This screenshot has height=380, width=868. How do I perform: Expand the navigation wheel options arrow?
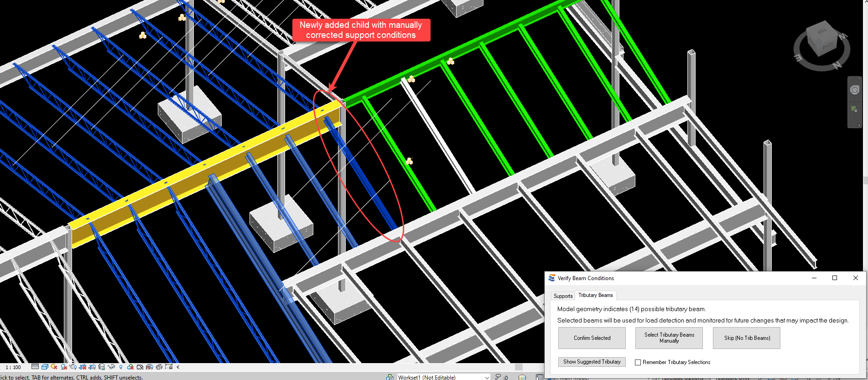[x=854, y=99]
